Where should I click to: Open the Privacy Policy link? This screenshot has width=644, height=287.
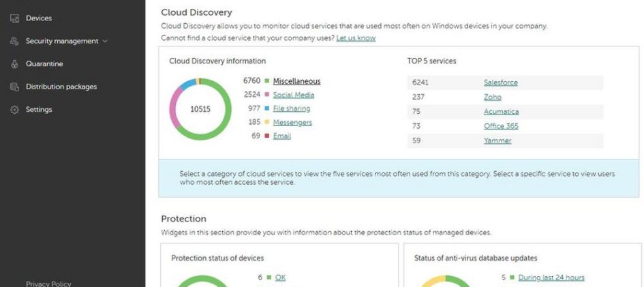(48, 284)
